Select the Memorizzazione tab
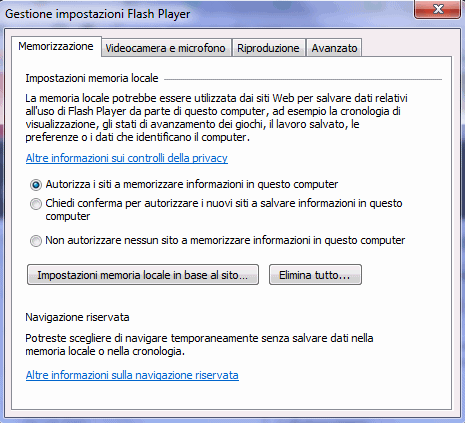 [56, 46]
